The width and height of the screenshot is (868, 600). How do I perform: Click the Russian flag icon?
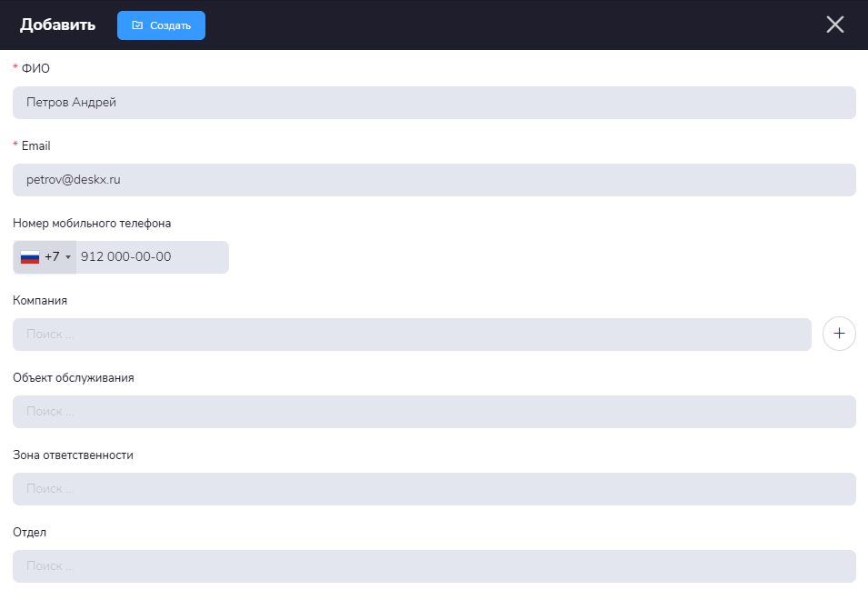click(x=30, y=257)
